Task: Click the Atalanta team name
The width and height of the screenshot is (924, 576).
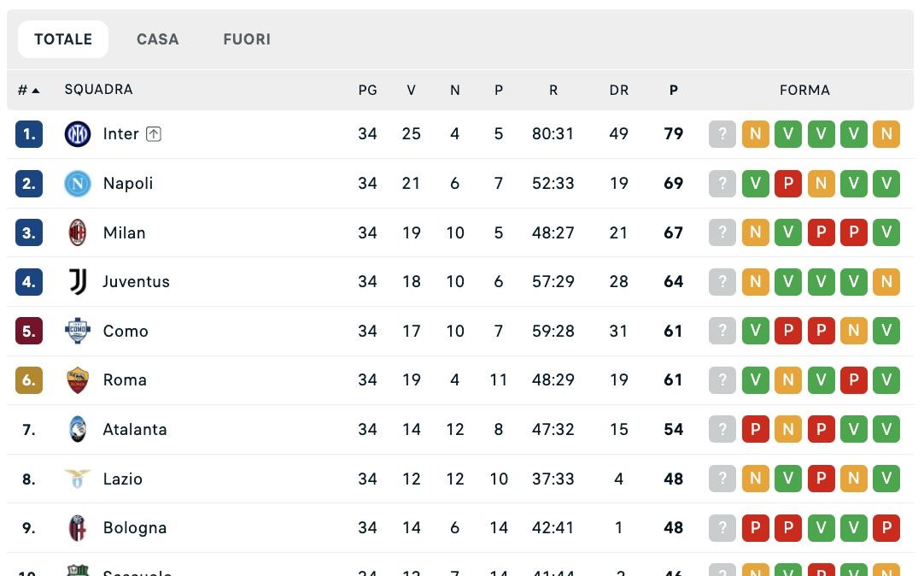Action: click(134, 429)
